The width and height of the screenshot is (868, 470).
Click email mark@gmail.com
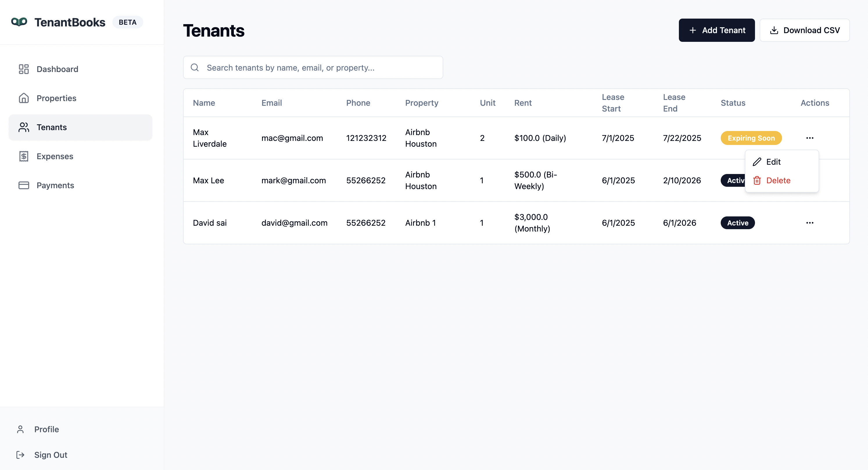tap(293, 180)
